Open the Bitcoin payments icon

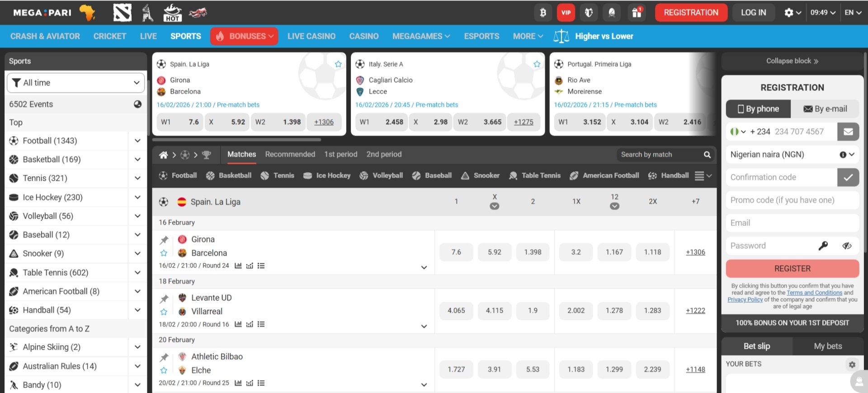coord(543,13)
